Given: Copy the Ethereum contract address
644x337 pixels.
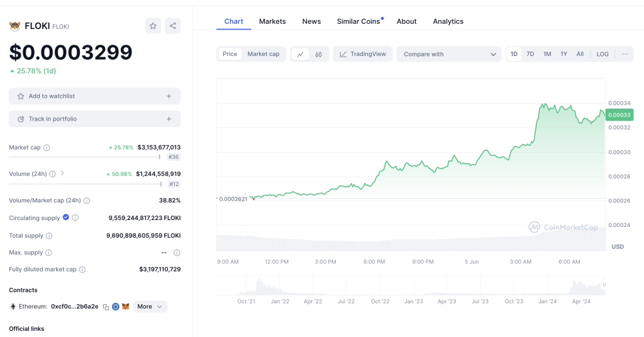Looking at the screenshot, I should 106,307.
